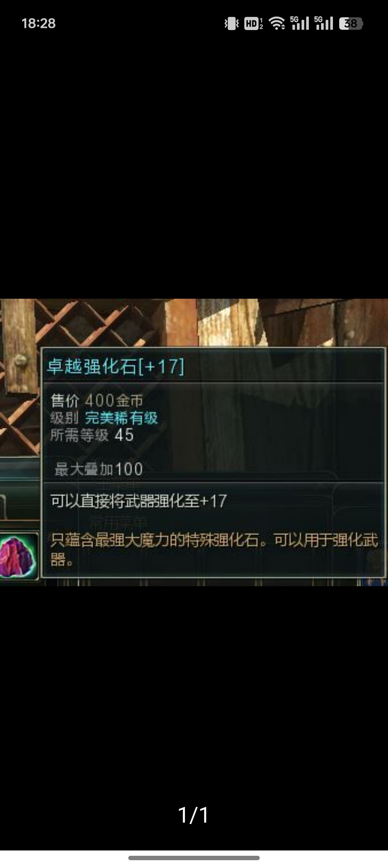The width and height of the screenshot is (388, 868).
Task: Tap the first 5G signal strength icon
Action: (299, 23)
